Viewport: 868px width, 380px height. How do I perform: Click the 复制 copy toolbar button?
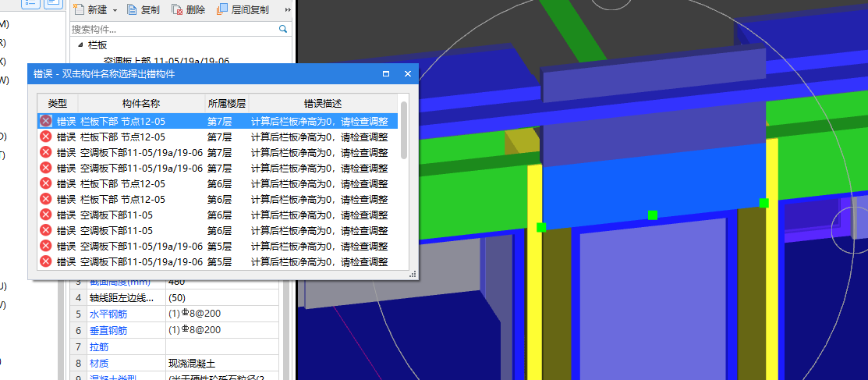click(143, 9)
